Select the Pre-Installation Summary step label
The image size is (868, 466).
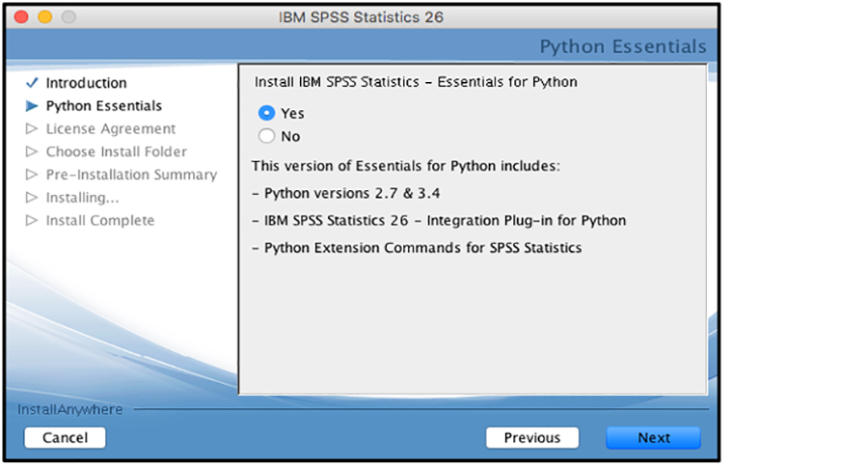click(x=131, y=175)
